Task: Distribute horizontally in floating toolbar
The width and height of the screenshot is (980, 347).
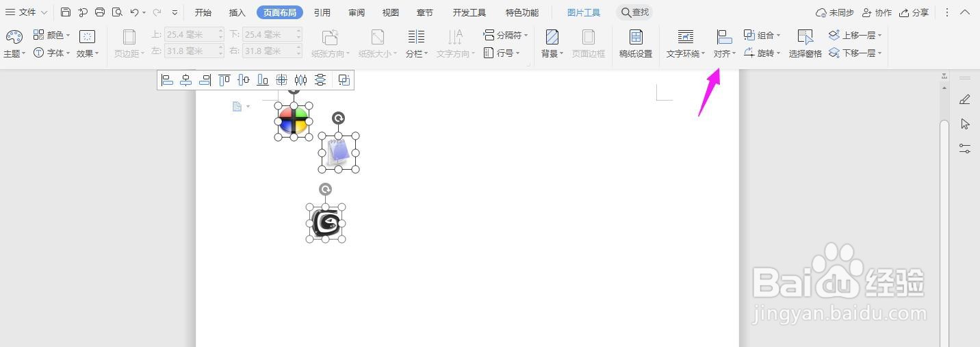Action: pos(300,80)
